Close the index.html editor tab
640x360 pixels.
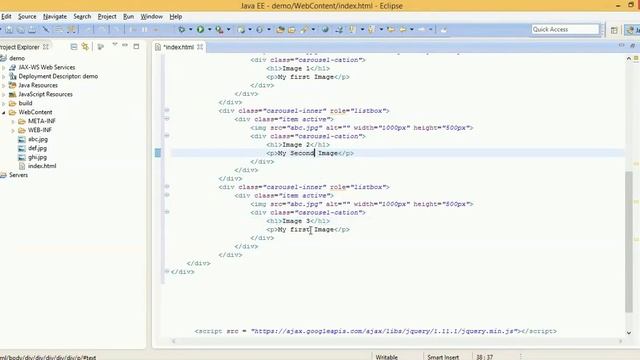[200, 47]
